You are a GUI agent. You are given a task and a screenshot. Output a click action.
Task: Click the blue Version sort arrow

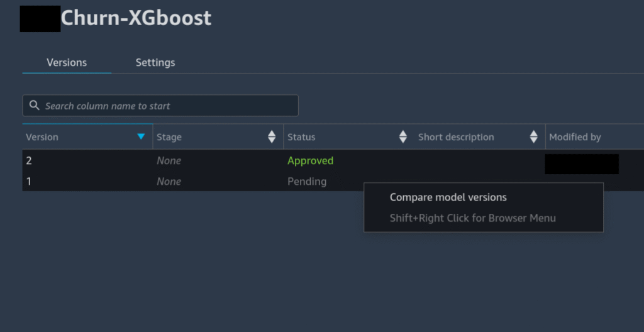click(x=141, y=136)
